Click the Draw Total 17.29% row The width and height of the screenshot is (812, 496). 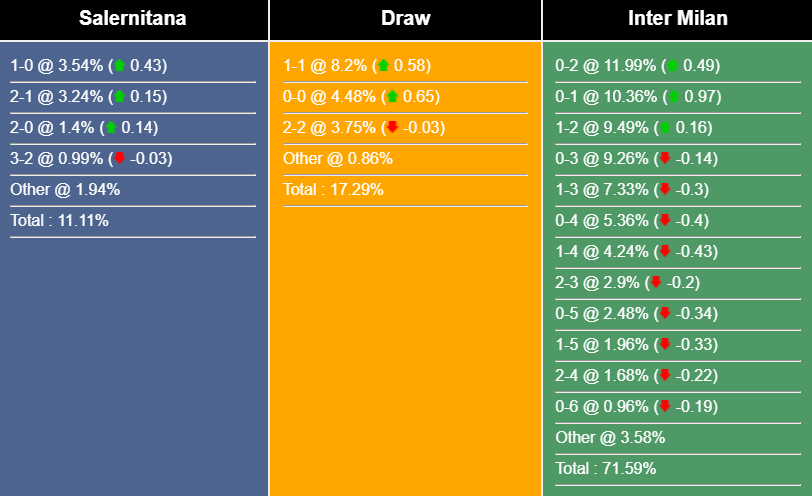click(333, 190)
